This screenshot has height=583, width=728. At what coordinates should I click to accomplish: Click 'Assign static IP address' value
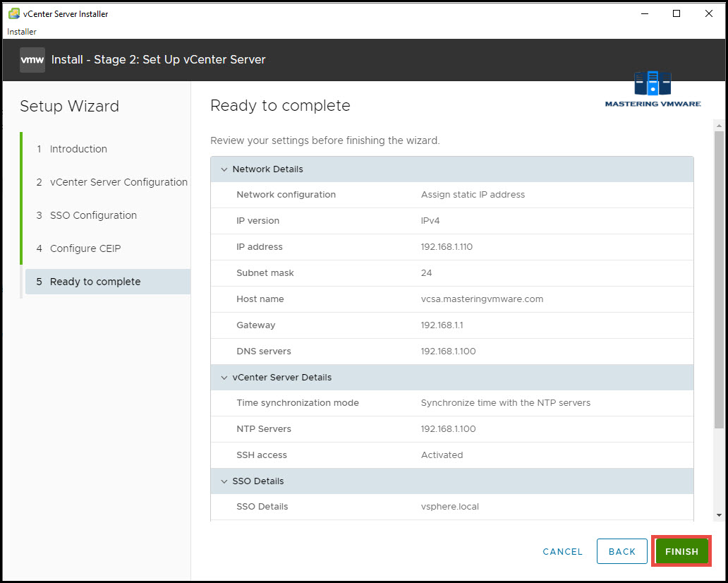473,195
